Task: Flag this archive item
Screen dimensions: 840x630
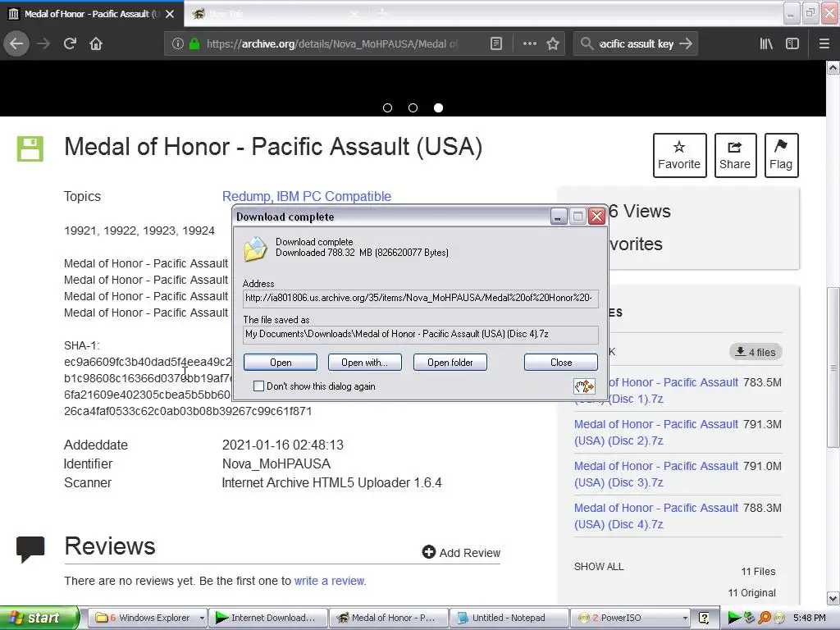Action: tap(781, 155)
